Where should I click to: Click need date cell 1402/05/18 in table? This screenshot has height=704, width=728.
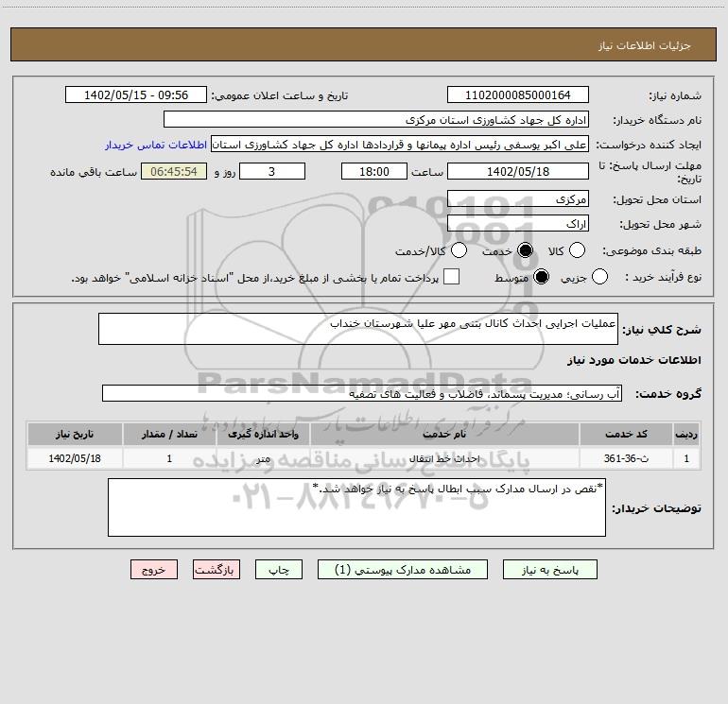tap(75, 458)
